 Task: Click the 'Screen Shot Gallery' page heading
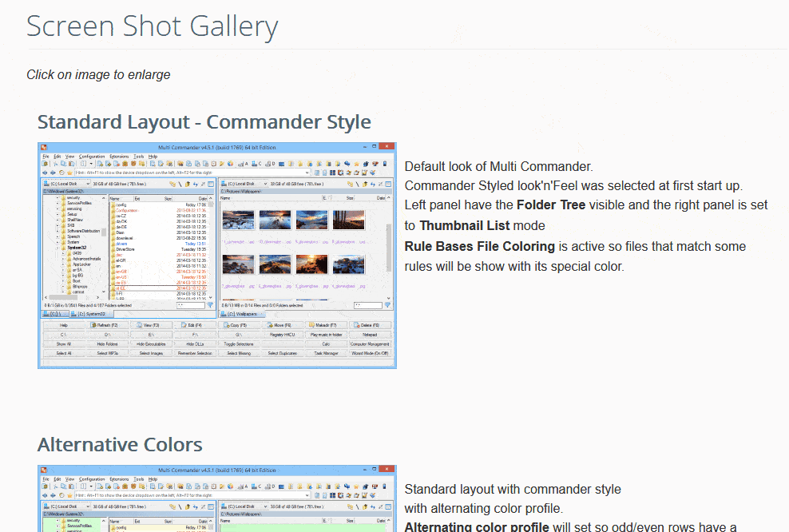152,26
